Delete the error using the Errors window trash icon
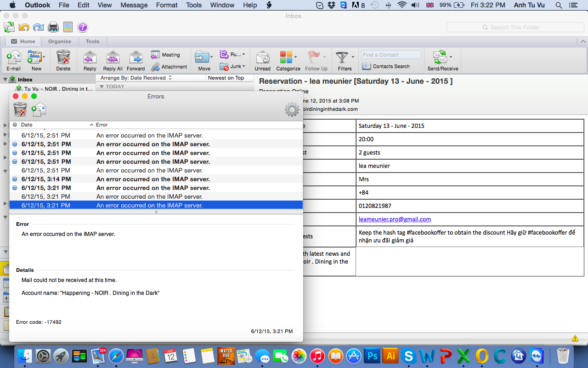This screenshot has width=588, height=368. (x=20, y=109)
